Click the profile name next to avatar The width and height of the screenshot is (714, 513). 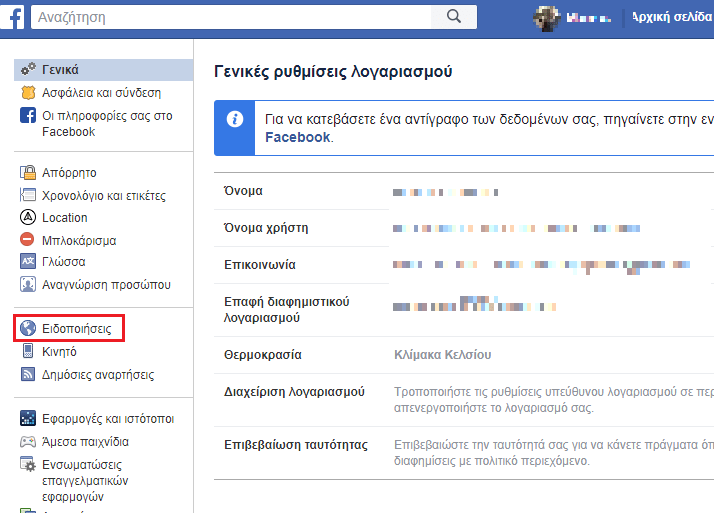coord(588,18)
